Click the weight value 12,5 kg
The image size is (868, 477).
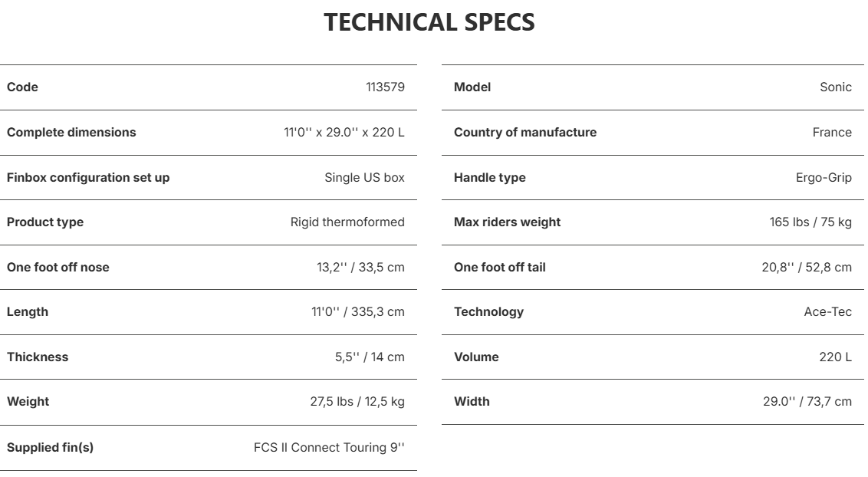(357, 401)
